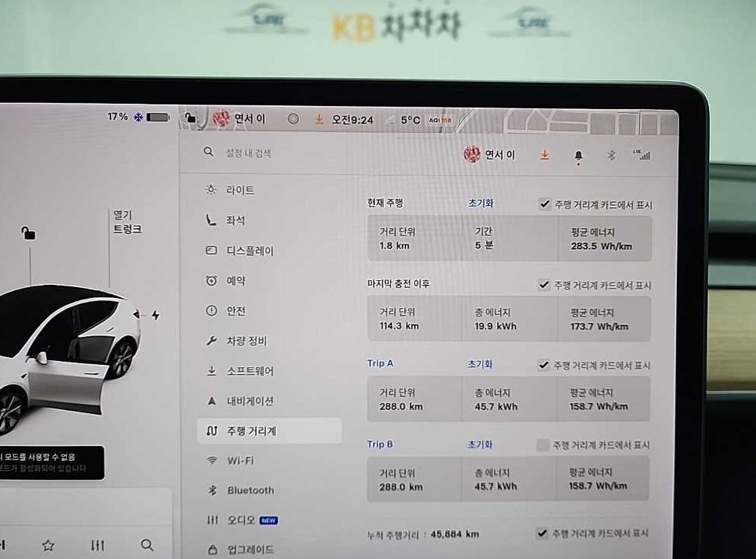This screenshot has width=756, height=559.
Task: Toggle 마지막 충전 이후 show in card checkbox
Action: [544, 285]
